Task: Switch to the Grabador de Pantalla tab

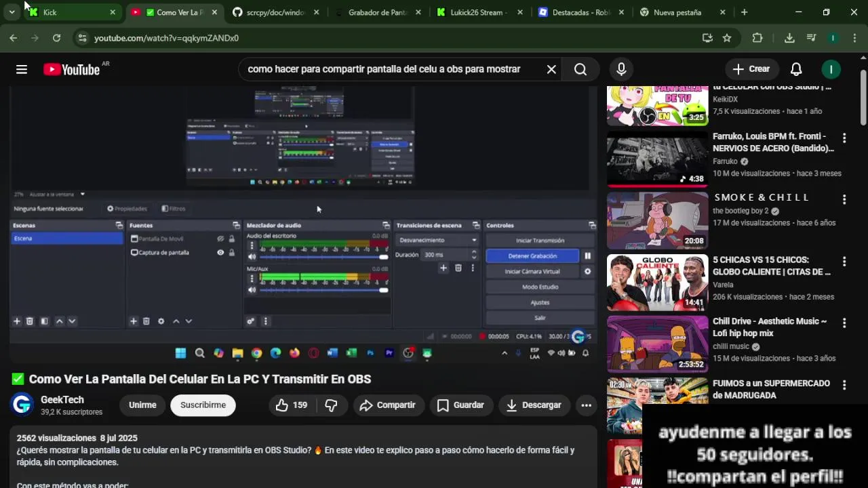Action: click(x=377, y=12)
